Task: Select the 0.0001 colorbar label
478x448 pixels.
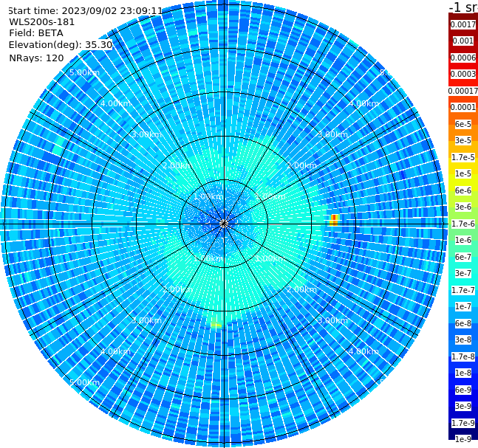Action: click(463, 107)
